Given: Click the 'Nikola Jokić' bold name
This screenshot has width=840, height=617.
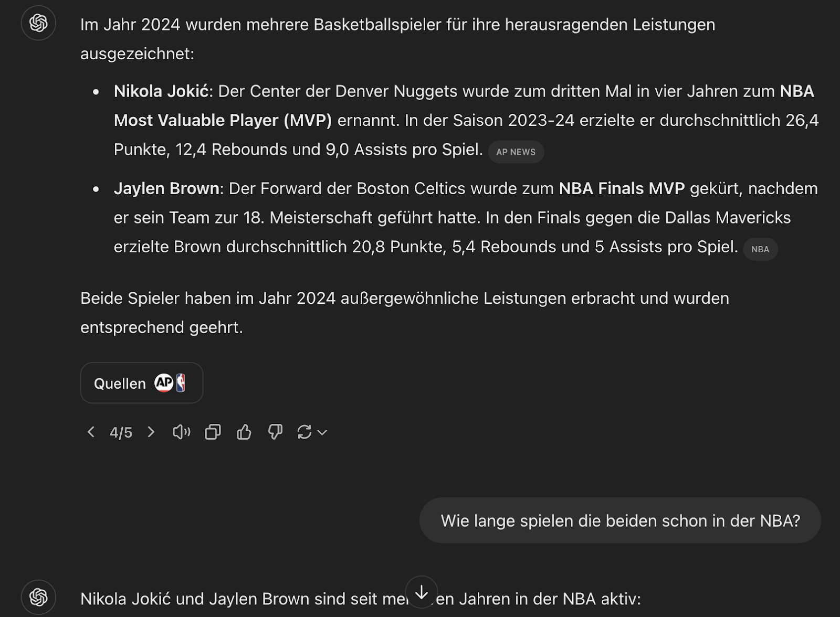Looking at the screenshot, I should [161, 91].
